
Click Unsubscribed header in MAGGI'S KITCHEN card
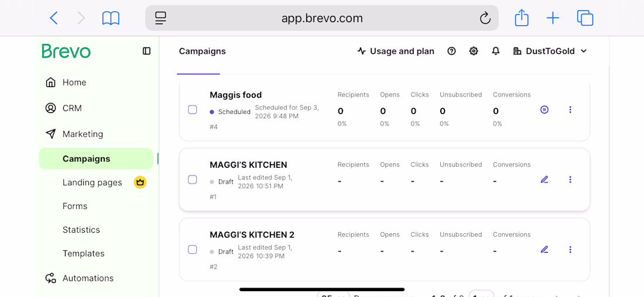[461, 164]
